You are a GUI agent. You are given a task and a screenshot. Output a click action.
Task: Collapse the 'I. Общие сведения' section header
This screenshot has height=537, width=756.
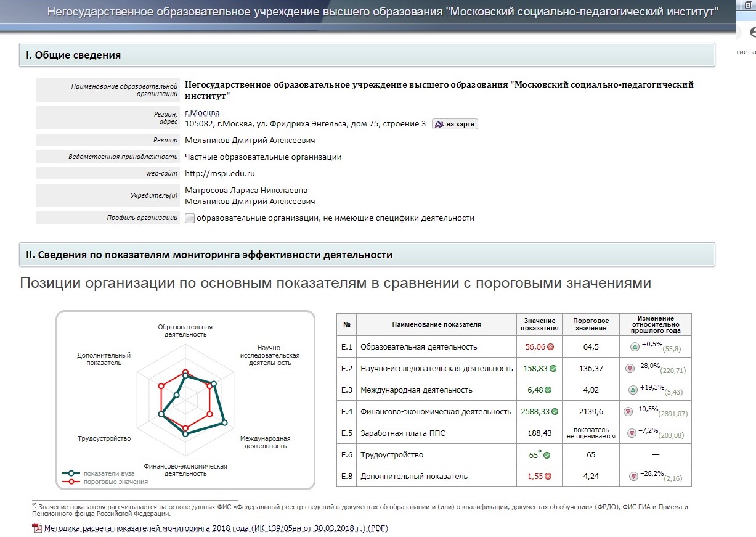[367, 55]
